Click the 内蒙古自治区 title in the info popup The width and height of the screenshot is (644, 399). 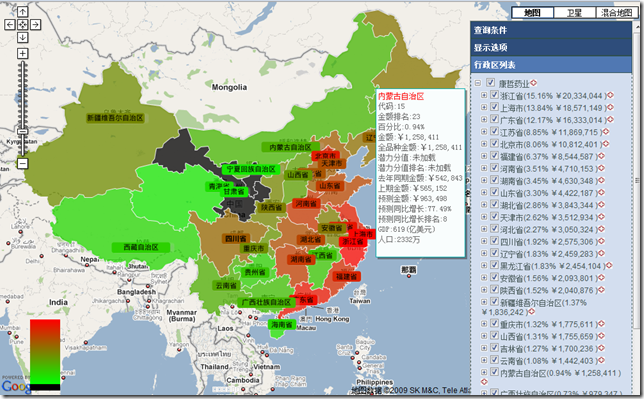[x=401, y=97]
